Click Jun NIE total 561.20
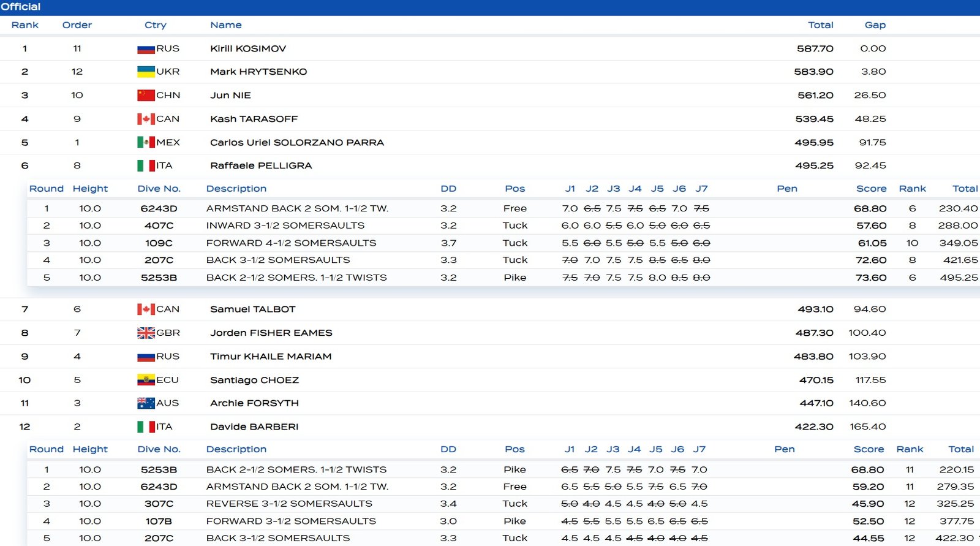This screenshot has width=980, height=546. coord(815,95)
